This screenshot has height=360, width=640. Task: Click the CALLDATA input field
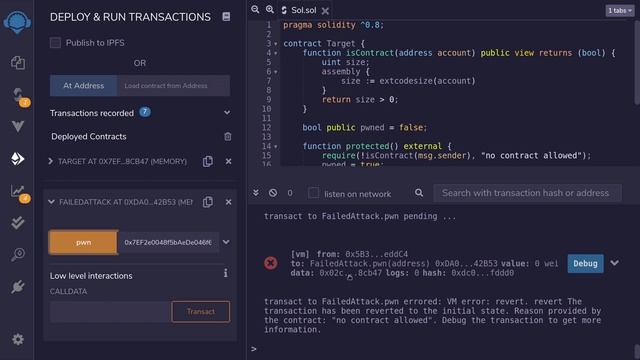tap(110, 312)
